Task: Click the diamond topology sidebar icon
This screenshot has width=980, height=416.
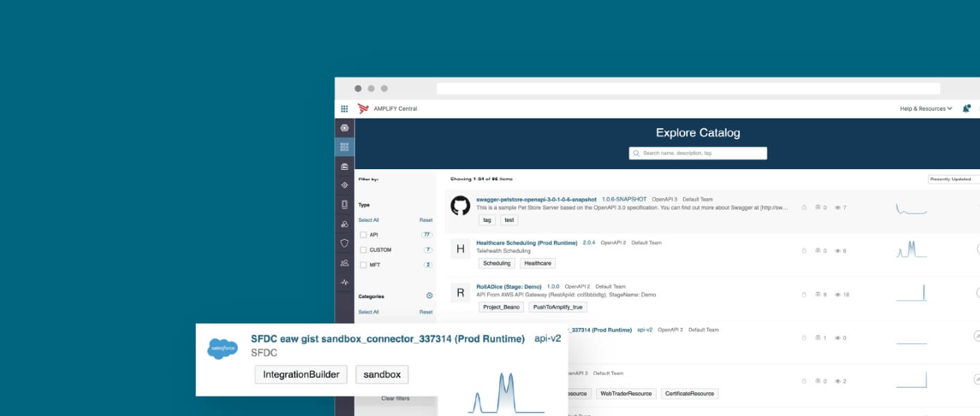Action: [x=344, y=185]
